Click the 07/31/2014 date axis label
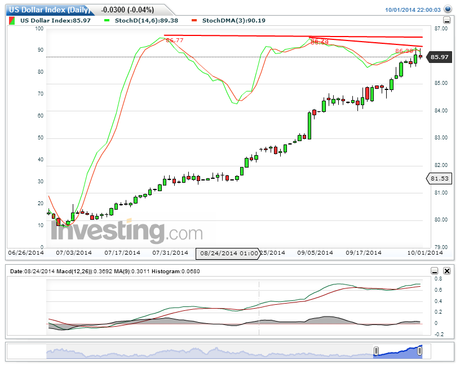The width and height of the screenshot is (460, 366). 170,253
